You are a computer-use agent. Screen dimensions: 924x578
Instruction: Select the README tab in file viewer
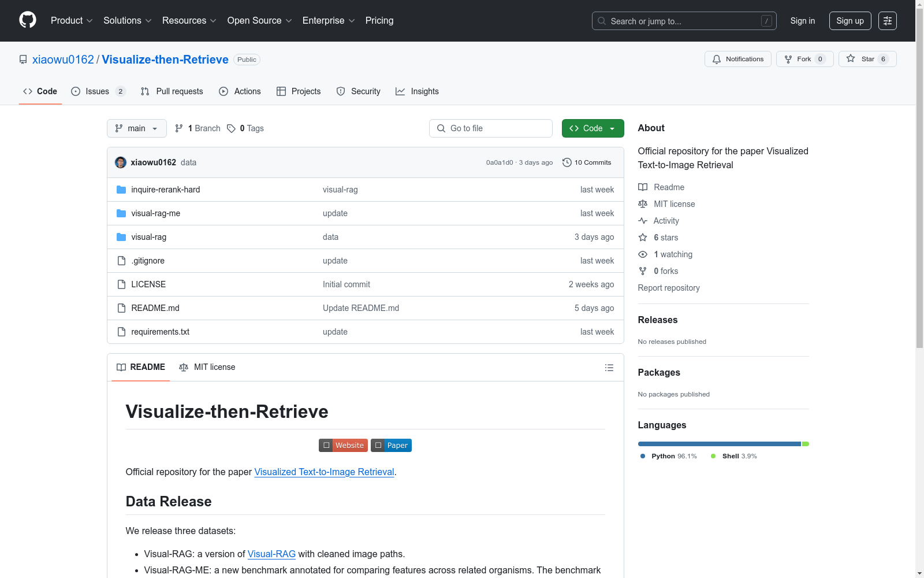tap(141, 367)
